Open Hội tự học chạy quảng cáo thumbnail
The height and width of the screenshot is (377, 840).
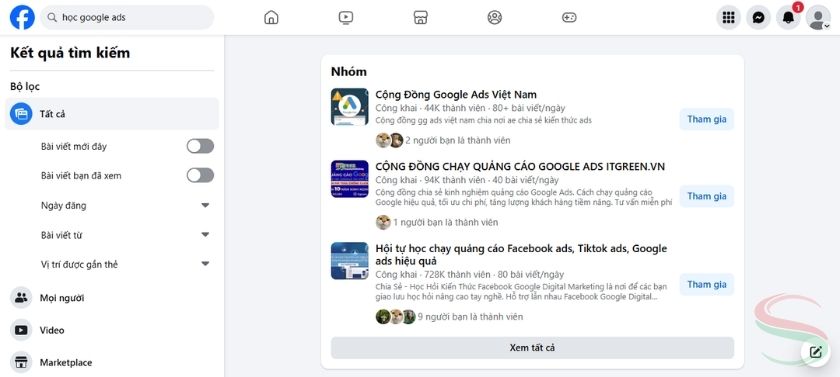349,261
